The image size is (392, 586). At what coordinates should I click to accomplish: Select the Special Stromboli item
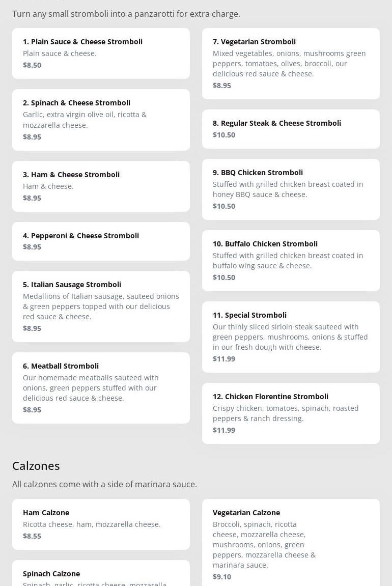point(291,337)
